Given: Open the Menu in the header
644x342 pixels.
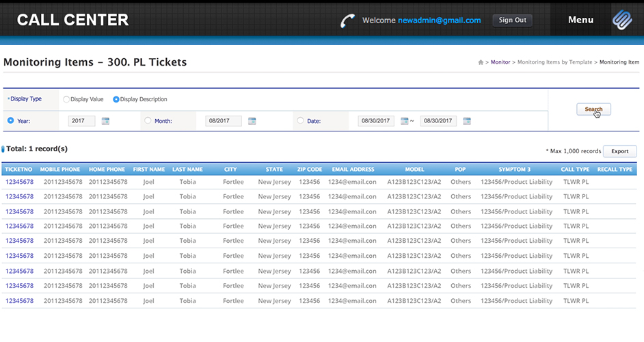Looking at the screenshot, I should (x=580, y=20).
